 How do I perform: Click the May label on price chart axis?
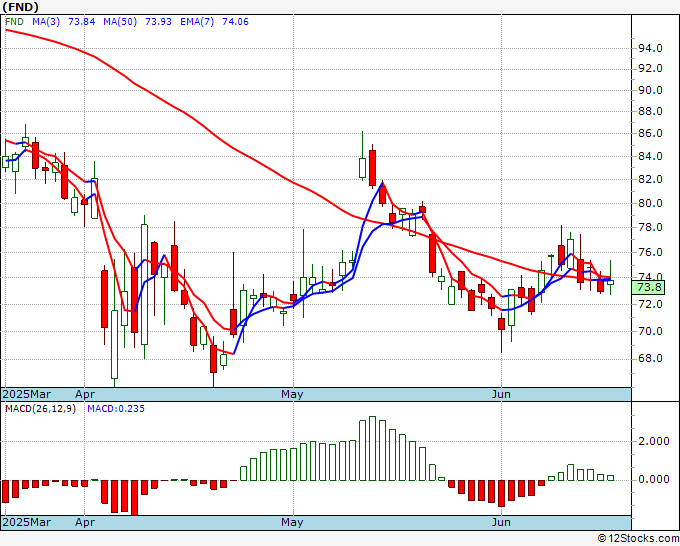point(292,395)
